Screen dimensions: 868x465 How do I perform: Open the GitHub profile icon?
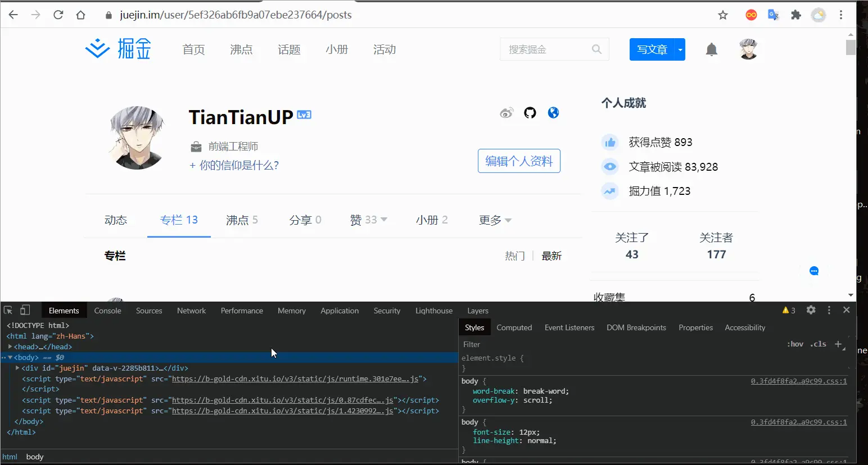click(x=530, y=113)
